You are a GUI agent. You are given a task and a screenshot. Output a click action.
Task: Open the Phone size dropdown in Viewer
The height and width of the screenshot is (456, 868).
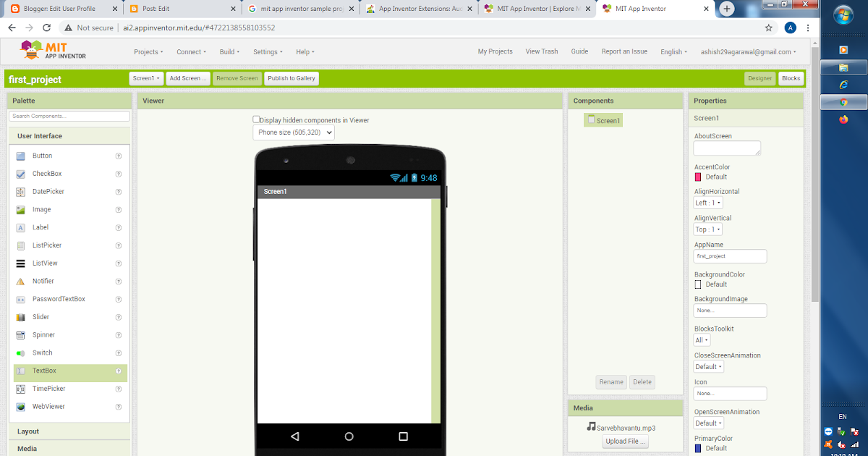pos(292,132)
